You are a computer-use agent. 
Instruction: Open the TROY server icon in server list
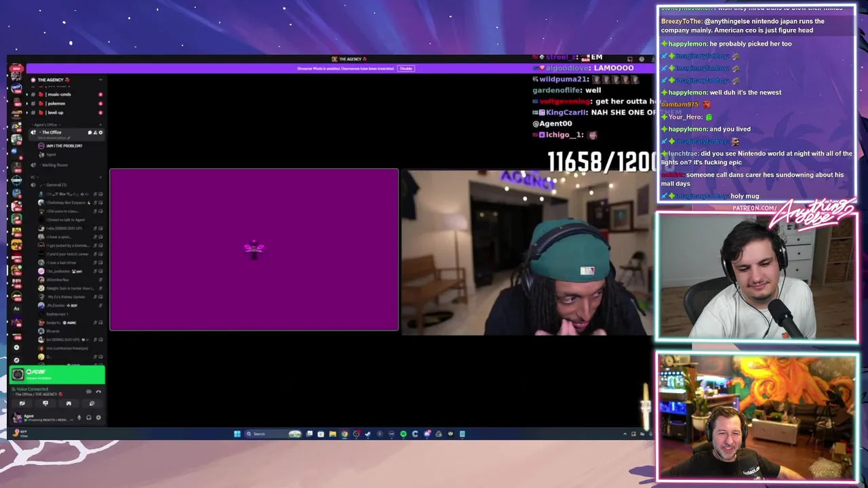click(16, 88)
